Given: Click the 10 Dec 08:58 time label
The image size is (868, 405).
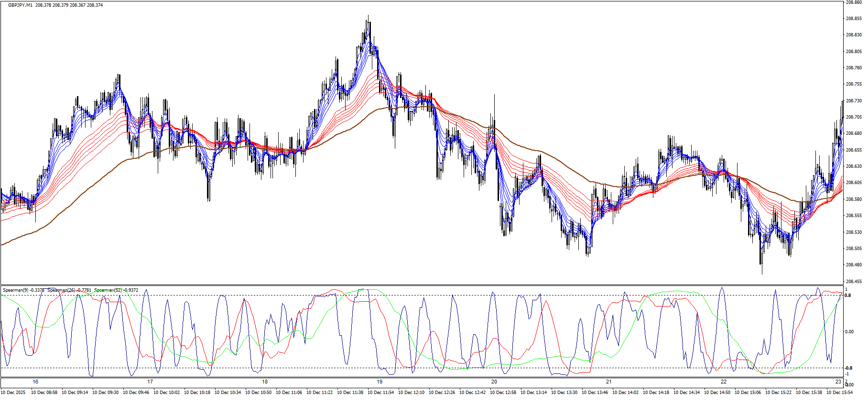Looking at the screenshot, I should coord(44,393).
